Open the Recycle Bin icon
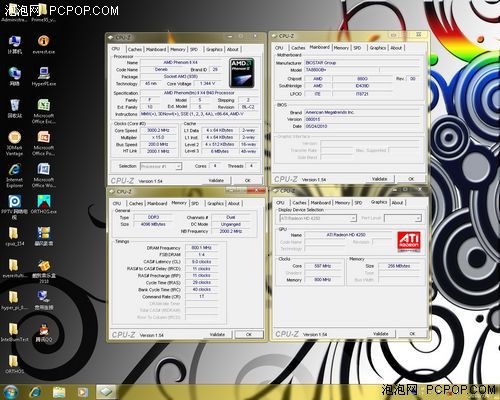Viewport: 500px width, 400px height. [15, 108]
